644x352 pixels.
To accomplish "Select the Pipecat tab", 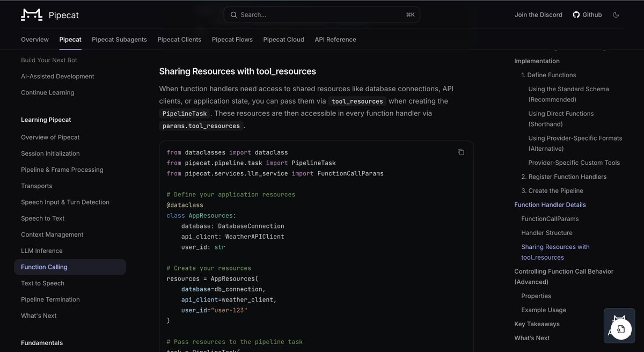I will [70, 40].
